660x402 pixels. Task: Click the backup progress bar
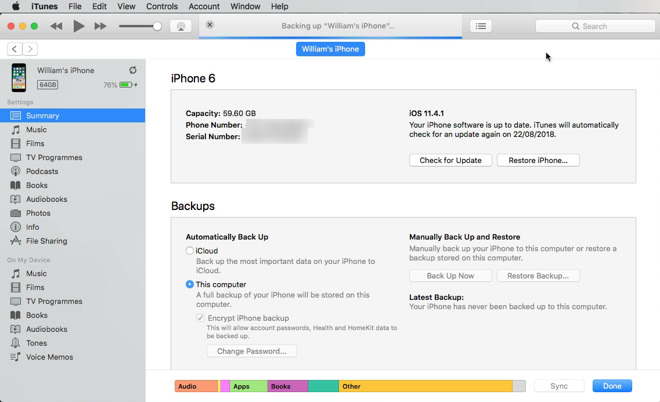[330, 37]
